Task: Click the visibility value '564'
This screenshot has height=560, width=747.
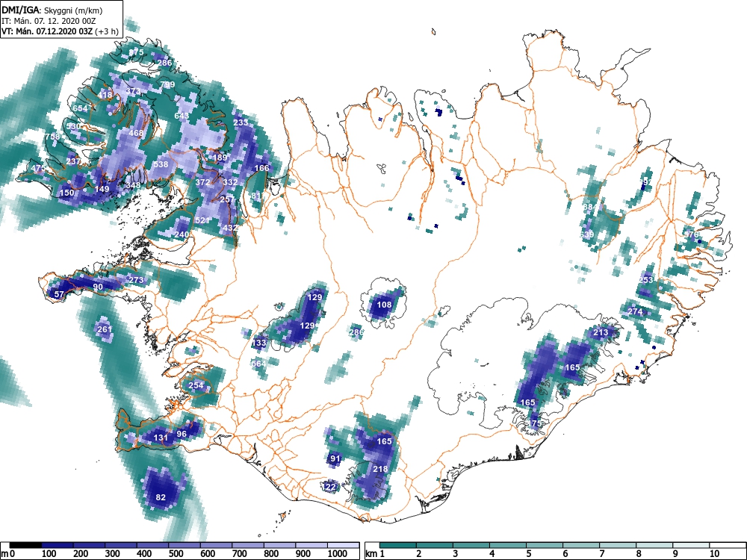Action: pyautogui.click(x=258, y=364)
